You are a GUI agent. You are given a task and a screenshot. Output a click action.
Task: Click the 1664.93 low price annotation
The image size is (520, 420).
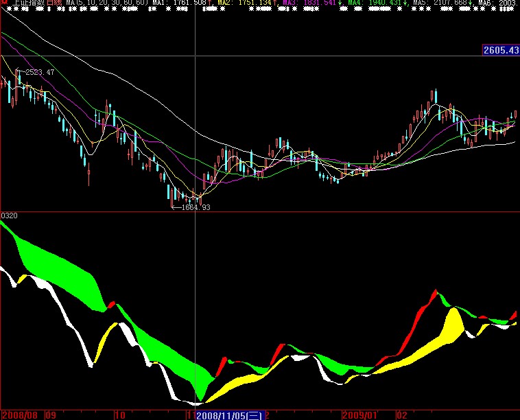(x=196, y=207)
